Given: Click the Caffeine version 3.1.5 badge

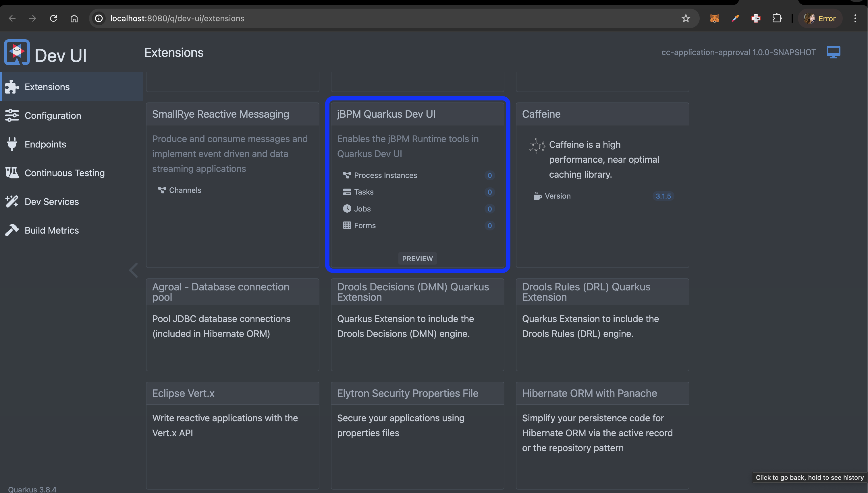Looking at the screenshot, I should point(663,196).
